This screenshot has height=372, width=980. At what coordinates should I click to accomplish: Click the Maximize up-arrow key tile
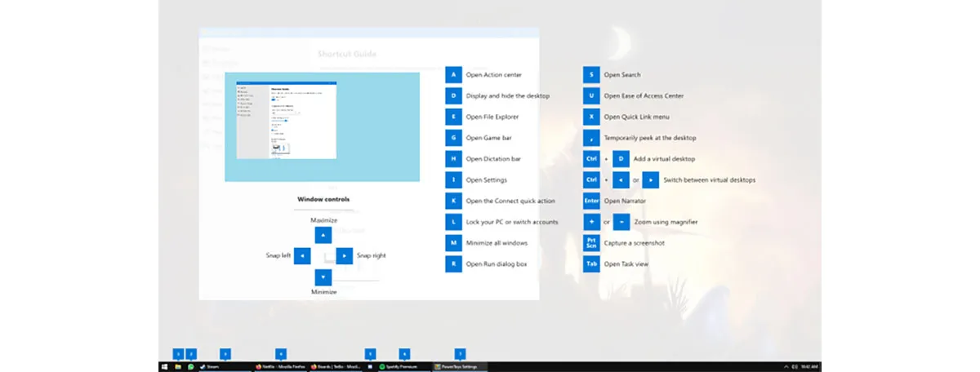[323, 235]
